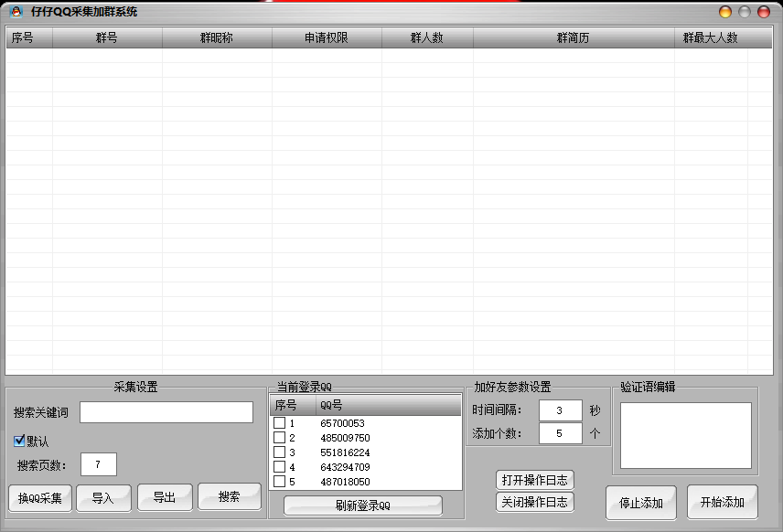Image resolution: width=783 pixels, height=532 pixels.
Task: Click the QQ号 column header in login list
Action: coord(389,405)
